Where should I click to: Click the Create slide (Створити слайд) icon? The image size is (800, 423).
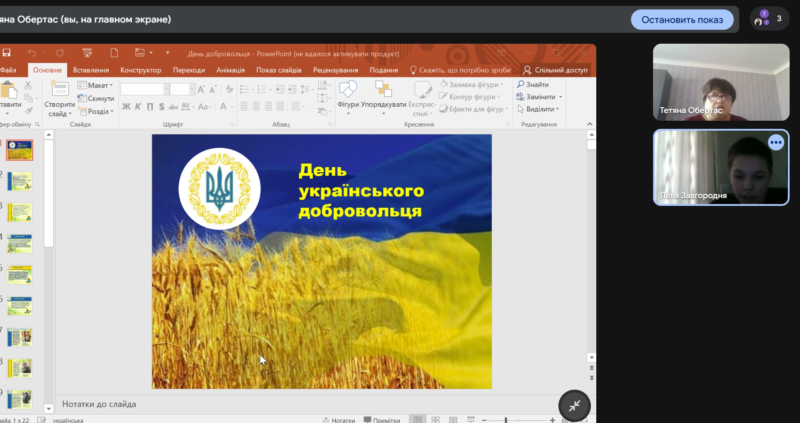coord(59,90)
